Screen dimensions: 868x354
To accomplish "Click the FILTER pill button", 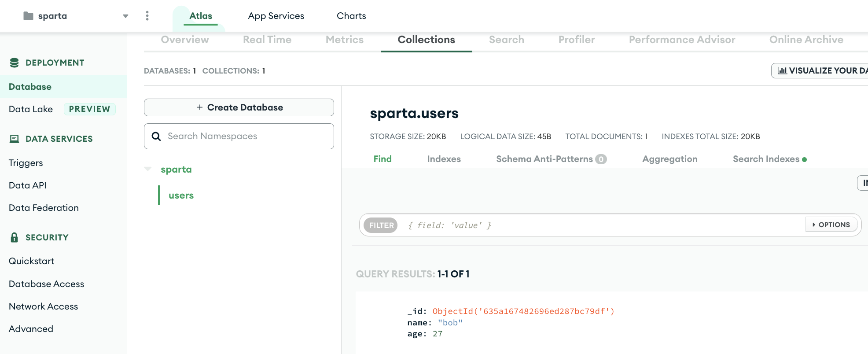I will click(381, 225).
